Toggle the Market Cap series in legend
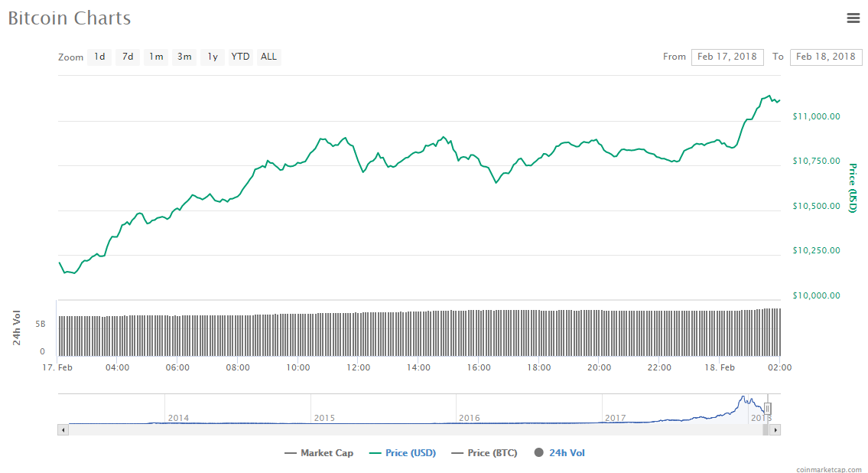 coord(319,452)
